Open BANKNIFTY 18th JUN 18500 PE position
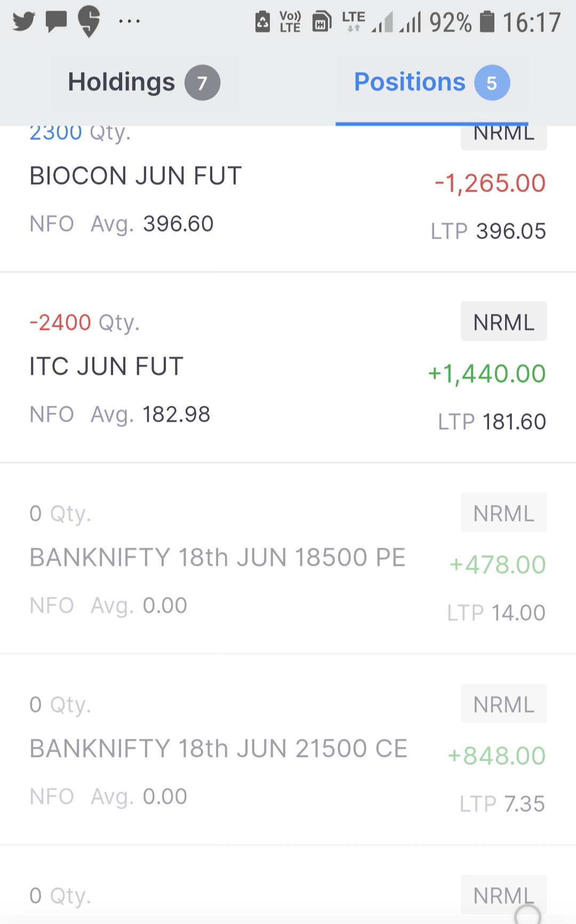The image size is (576, 924). pos(218,558)
